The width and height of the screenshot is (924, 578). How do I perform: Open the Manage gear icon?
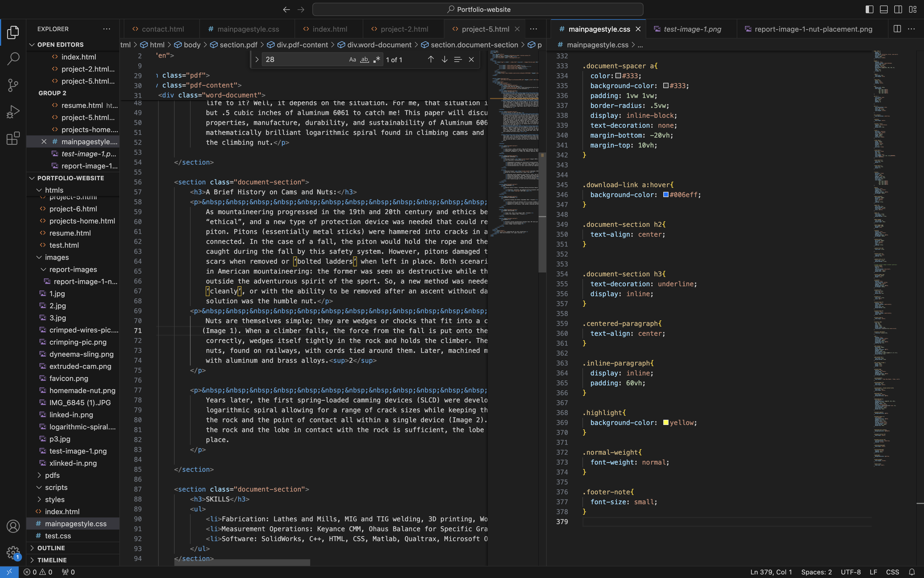(13, 552)
